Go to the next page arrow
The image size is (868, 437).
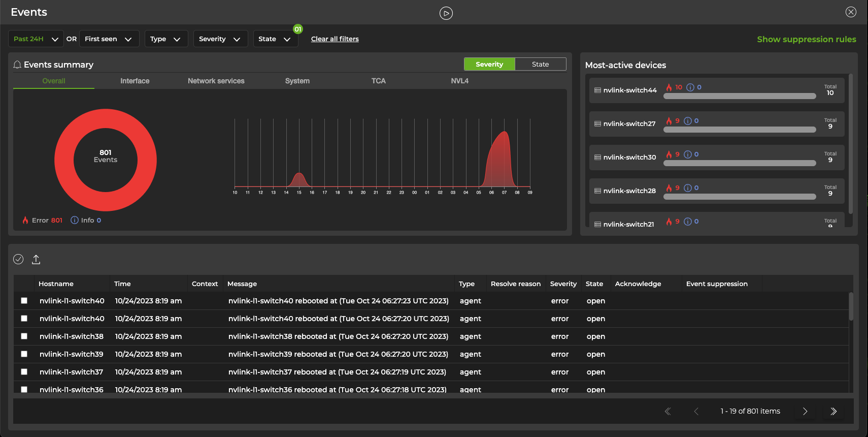tap(805, 411)
